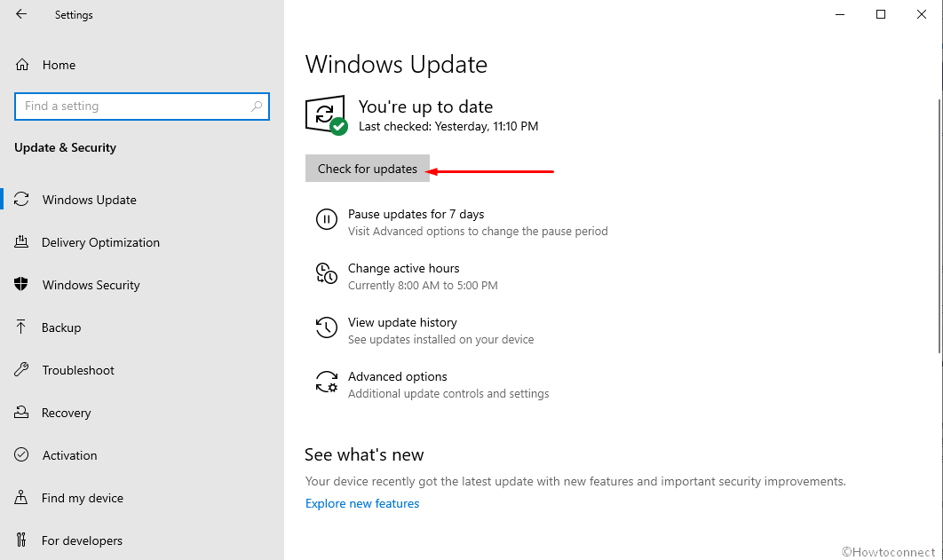The image size is (943, 560).
Task: Click the pause icon beside Pause updates
Action: pyautogui.click(x=327, y=219)
